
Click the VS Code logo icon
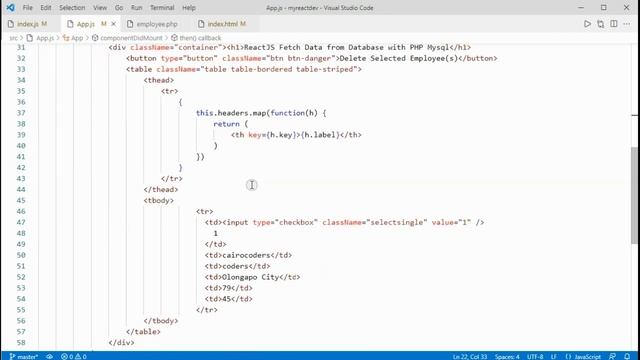pyautogui.click(x=10, y=8)
